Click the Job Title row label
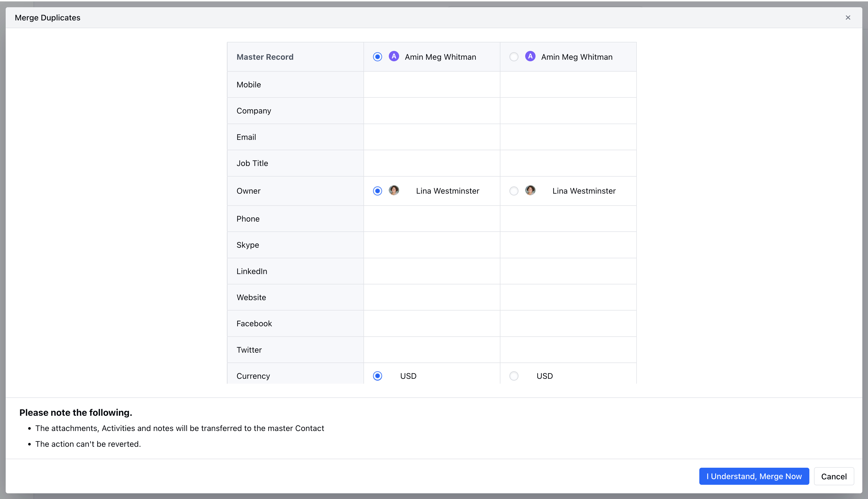The image size is (868, 499). point(252,163)
